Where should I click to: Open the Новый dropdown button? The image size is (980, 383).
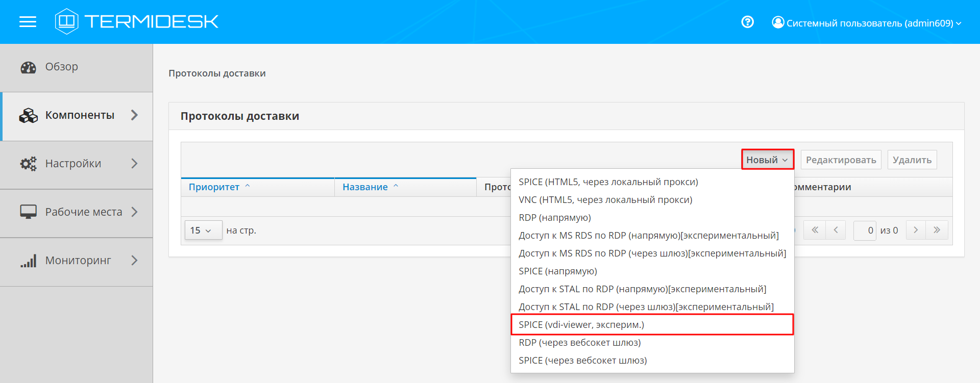767,160
